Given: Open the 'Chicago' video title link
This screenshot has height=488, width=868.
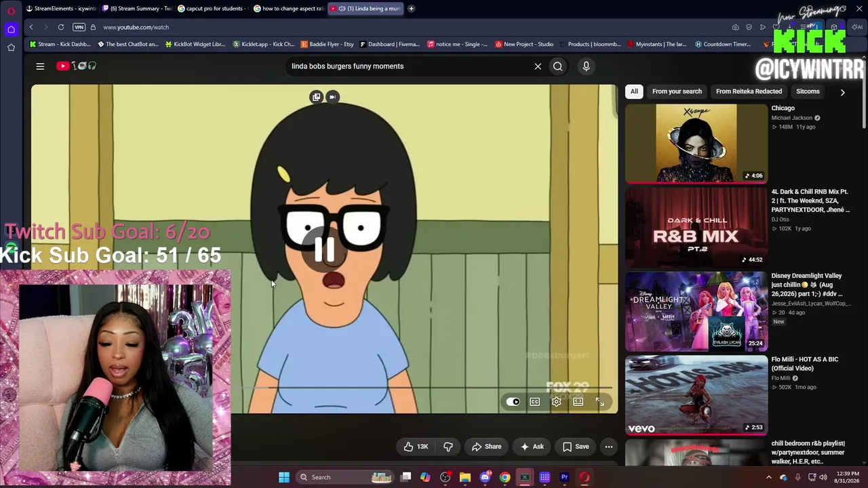Looking at the screenshot, I should pyautogui.click(x=783, y=108).
